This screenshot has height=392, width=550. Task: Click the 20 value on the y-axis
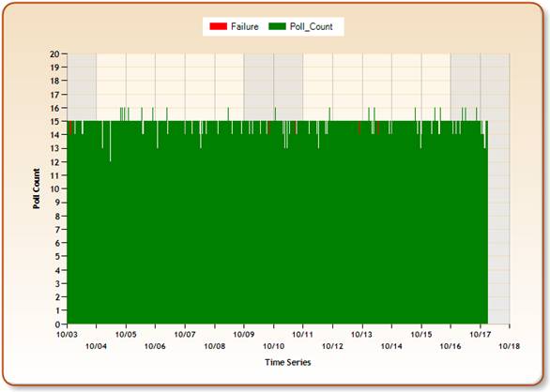click(54, 53)
